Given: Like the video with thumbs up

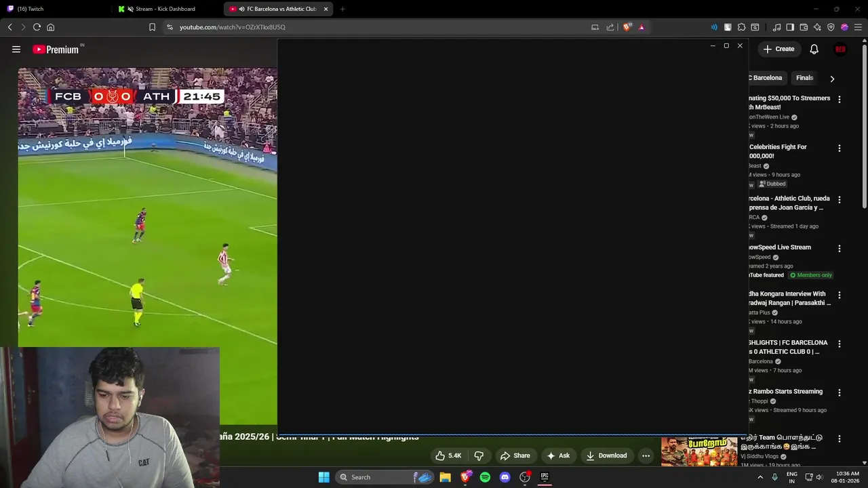Looking at the screenshot, I should 448,455.
